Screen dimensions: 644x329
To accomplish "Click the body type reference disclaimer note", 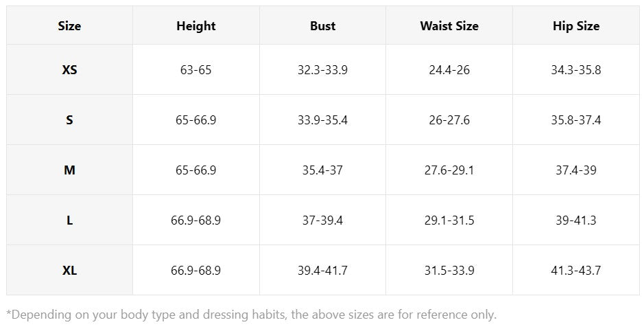I will coord(251,315).
